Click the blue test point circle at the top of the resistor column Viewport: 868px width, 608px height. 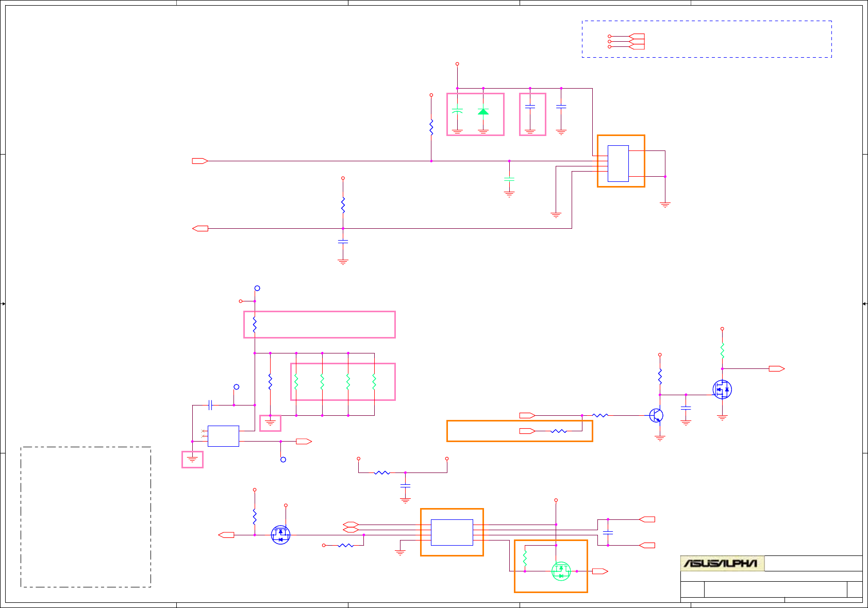257,288
